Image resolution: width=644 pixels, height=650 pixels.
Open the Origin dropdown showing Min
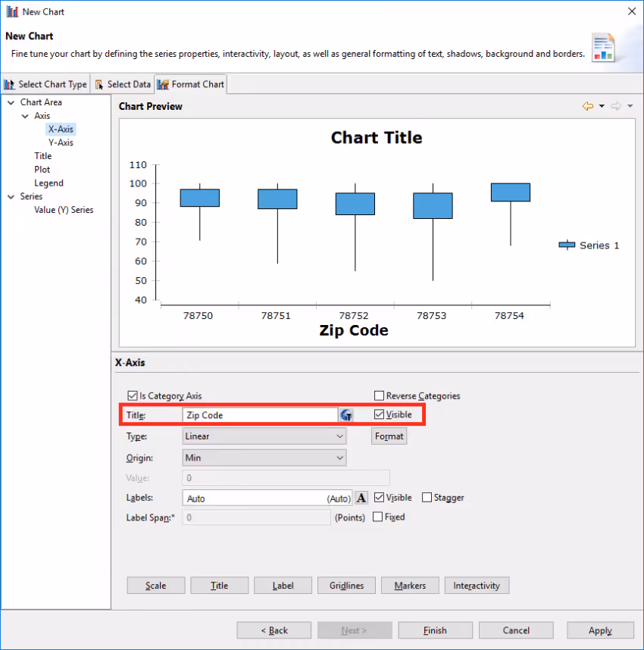pyautogui.click(x=264, y=458)
